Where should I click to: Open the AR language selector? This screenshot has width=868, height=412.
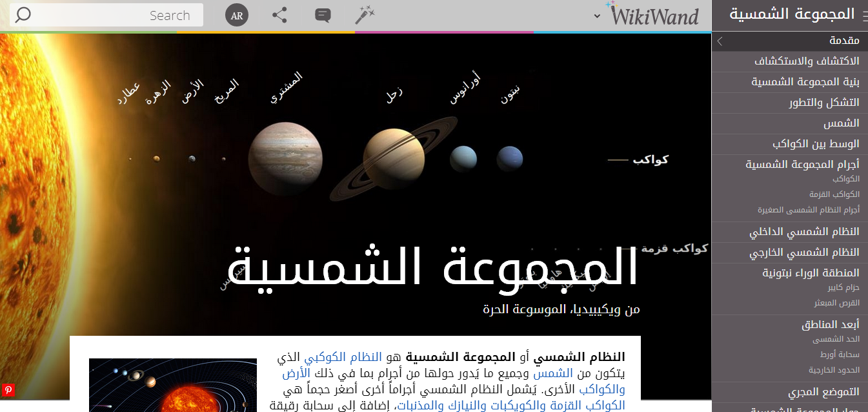pyautogui.click(x=237, y=15)
